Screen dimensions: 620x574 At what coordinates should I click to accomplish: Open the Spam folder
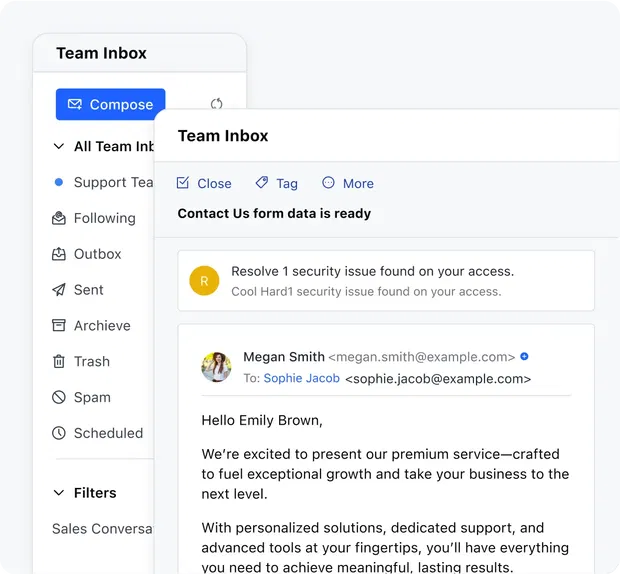92,397
